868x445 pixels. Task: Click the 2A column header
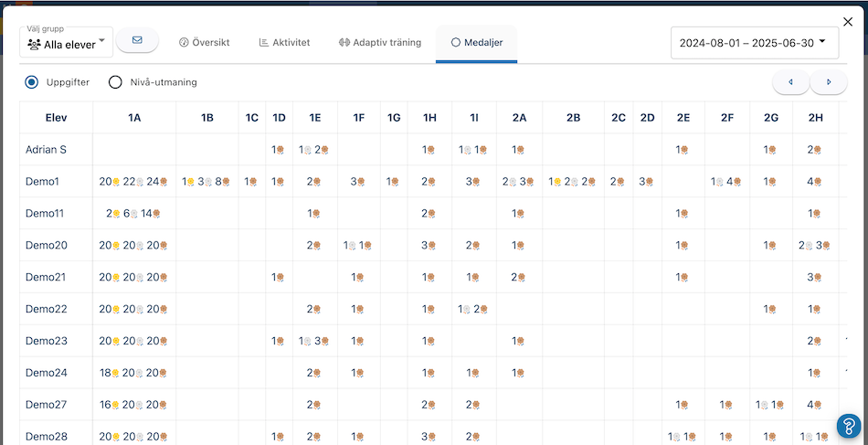(x=519, y=117)
